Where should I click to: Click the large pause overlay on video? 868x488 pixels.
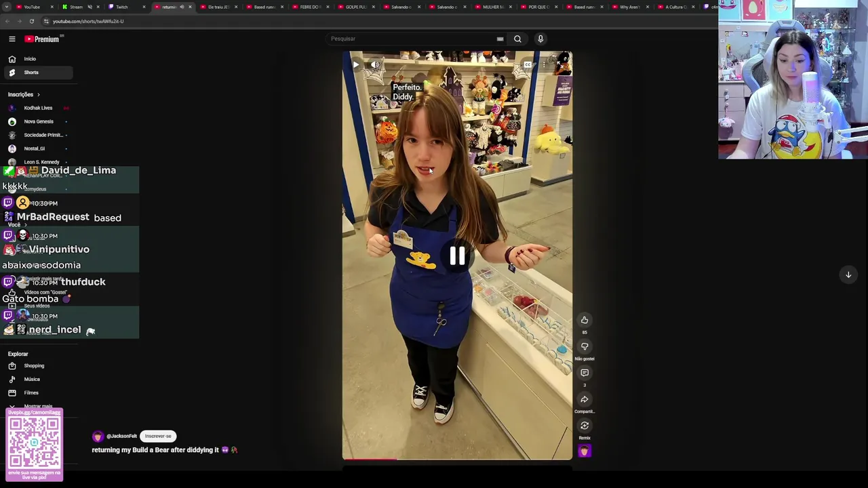(x=457, y=256)
